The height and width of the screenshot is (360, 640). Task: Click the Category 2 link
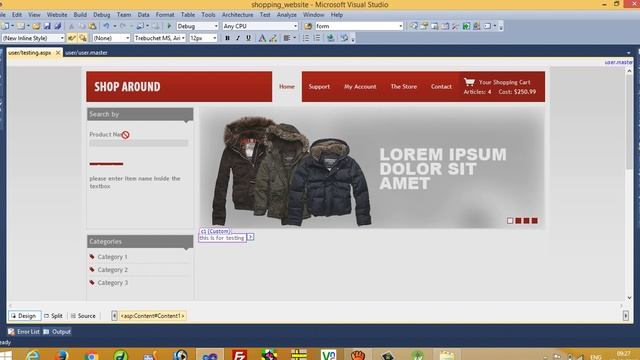(x=112, y=270)
